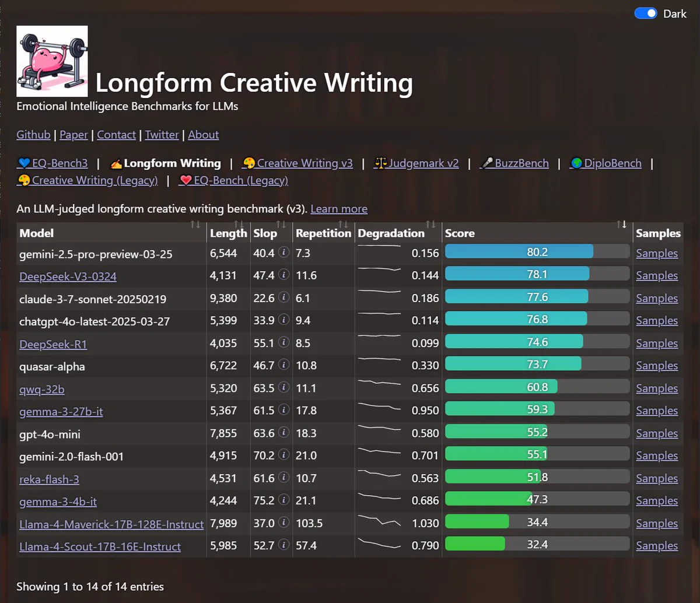This screenshot has height=603, width=700.
Task: Click Slop info icon for gemma-3-27b-it
Action: (283, 410)
